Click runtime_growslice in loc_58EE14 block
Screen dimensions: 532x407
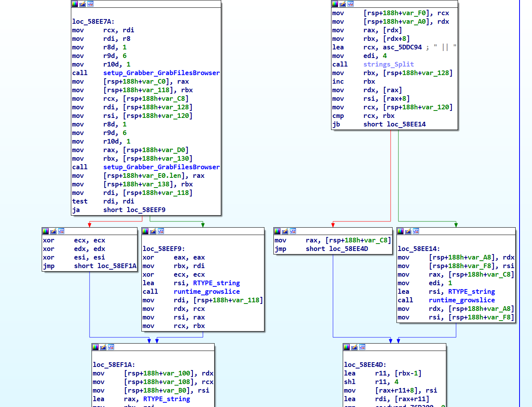[462, 300]
